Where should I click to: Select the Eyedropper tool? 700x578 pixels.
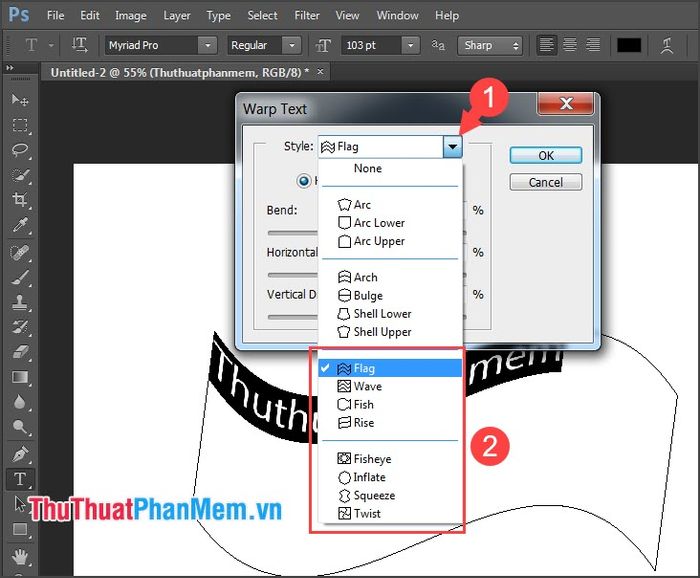(20, 226)
